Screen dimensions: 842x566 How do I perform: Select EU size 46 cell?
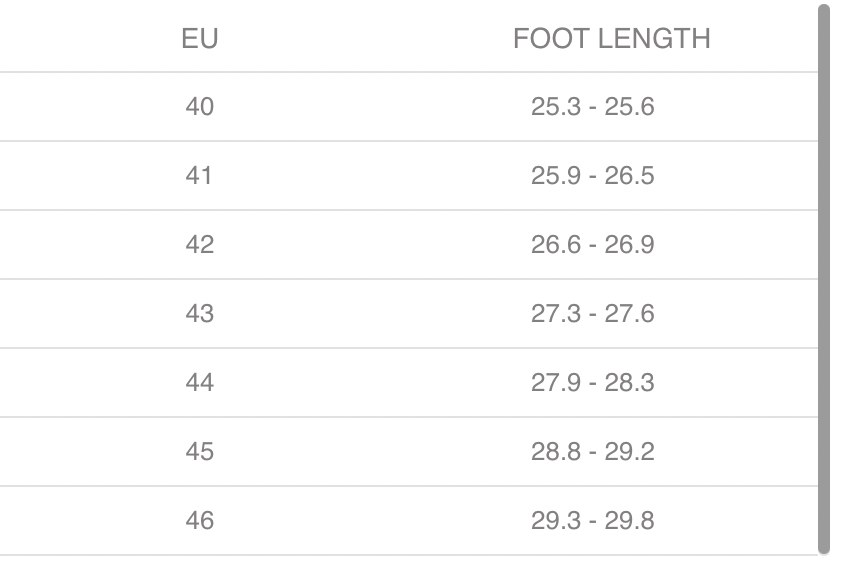(200, 521)
